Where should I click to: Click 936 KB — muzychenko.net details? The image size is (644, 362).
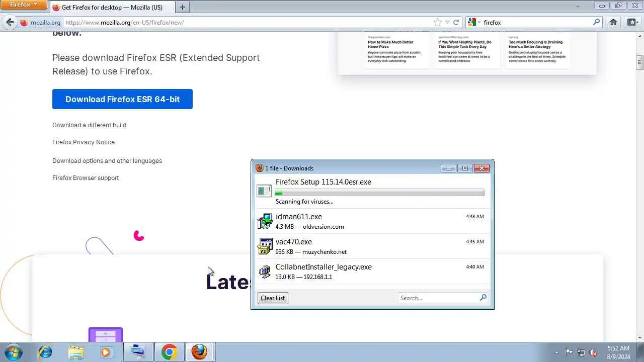pos(311,252)
